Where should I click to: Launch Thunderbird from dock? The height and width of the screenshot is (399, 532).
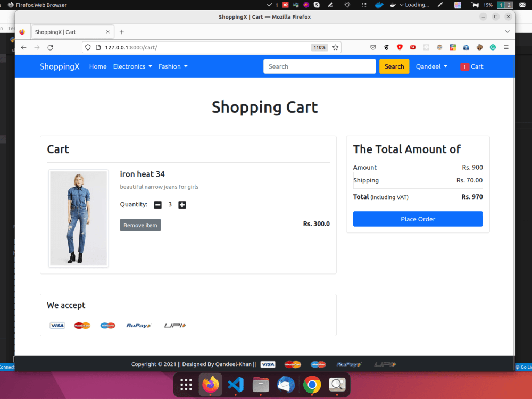click(286, 385)
